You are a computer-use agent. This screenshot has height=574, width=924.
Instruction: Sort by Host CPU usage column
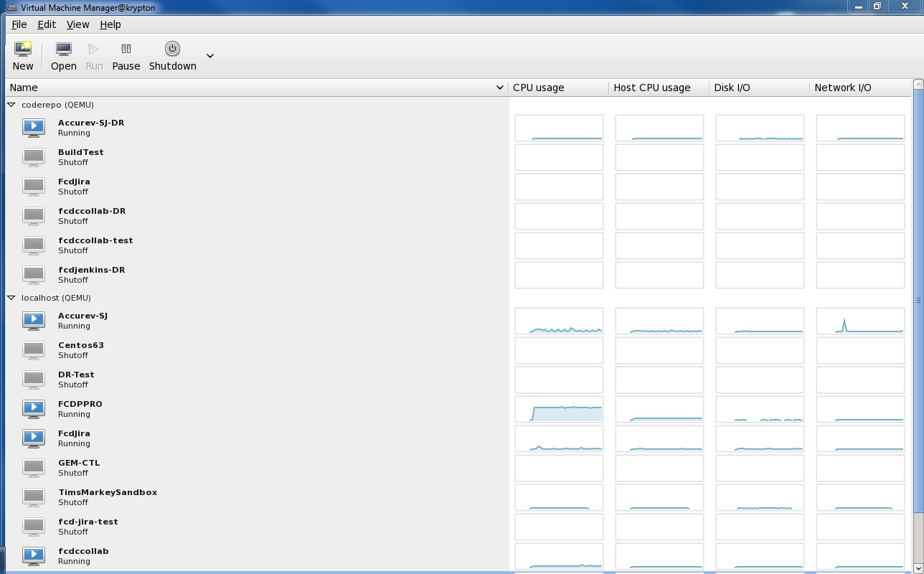tap(659, 88)
